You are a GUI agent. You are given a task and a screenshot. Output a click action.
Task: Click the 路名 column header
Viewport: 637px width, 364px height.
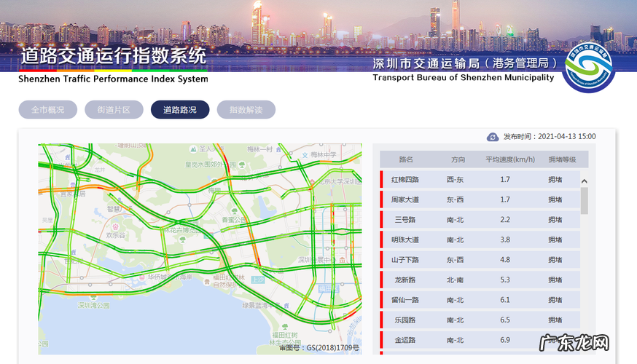coord(406,159)
